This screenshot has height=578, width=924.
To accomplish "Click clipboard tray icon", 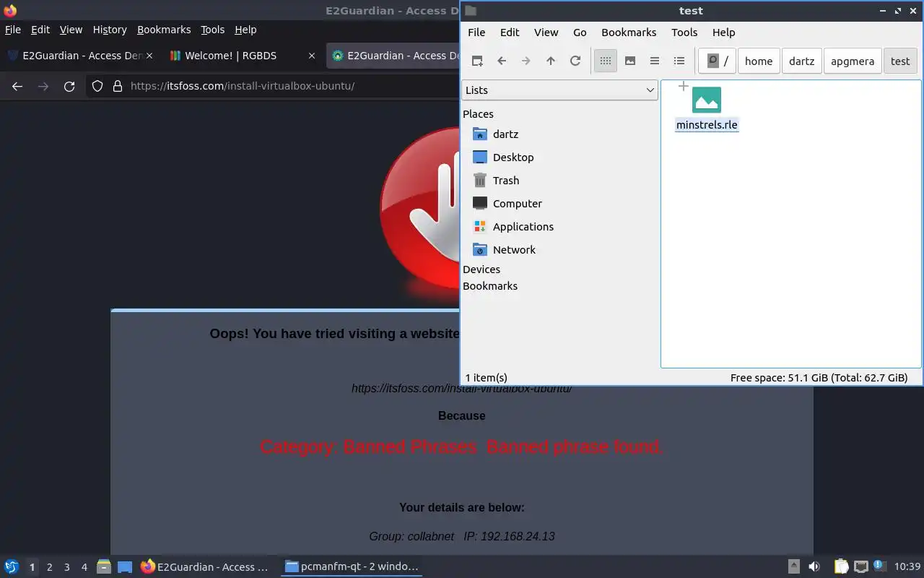I will (x=842, y=567).
